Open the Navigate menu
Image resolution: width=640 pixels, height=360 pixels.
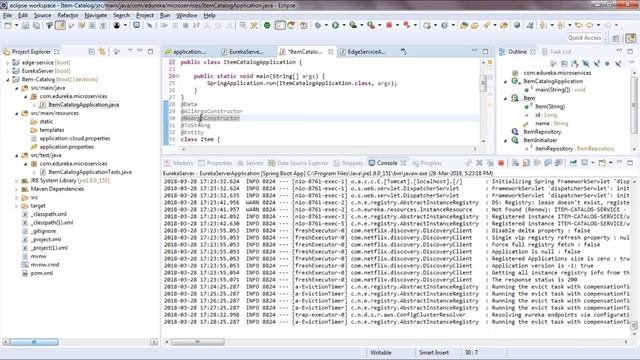click(96, 15)
